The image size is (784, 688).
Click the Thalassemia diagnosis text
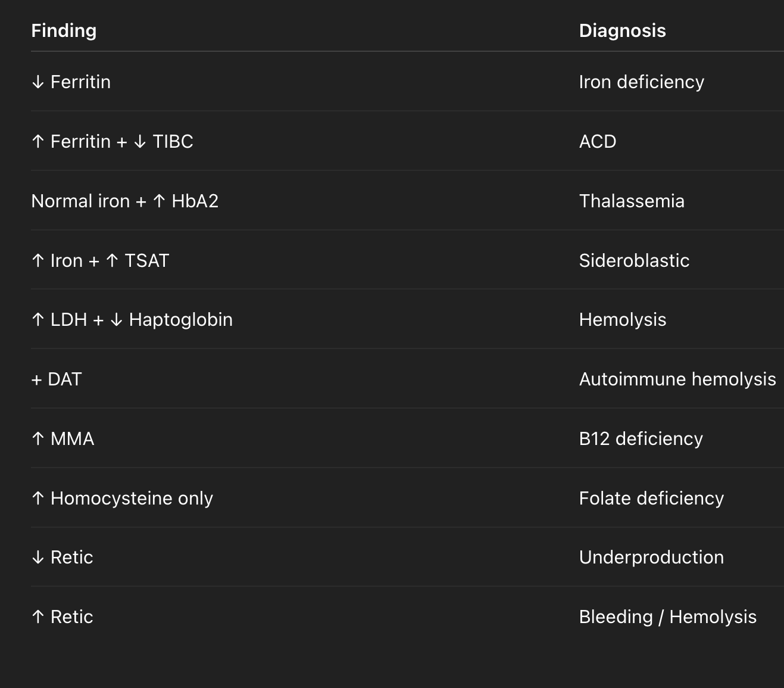pos(632,201)
